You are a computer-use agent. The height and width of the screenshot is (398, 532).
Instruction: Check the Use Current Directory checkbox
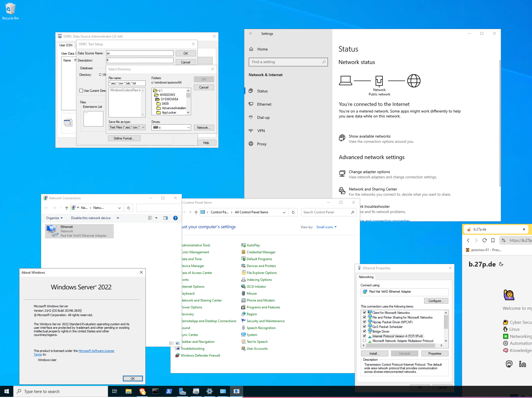(x=81, y=91)
